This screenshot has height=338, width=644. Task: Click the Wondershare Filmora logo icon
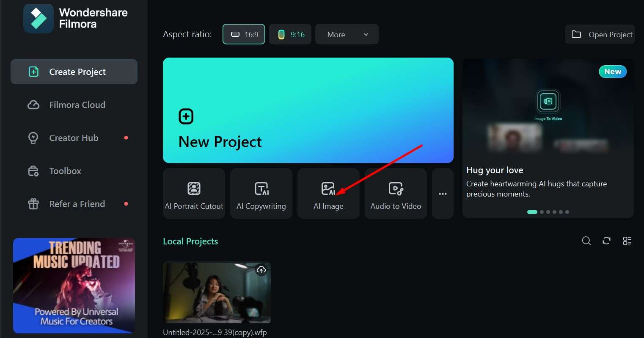(39, 18)
